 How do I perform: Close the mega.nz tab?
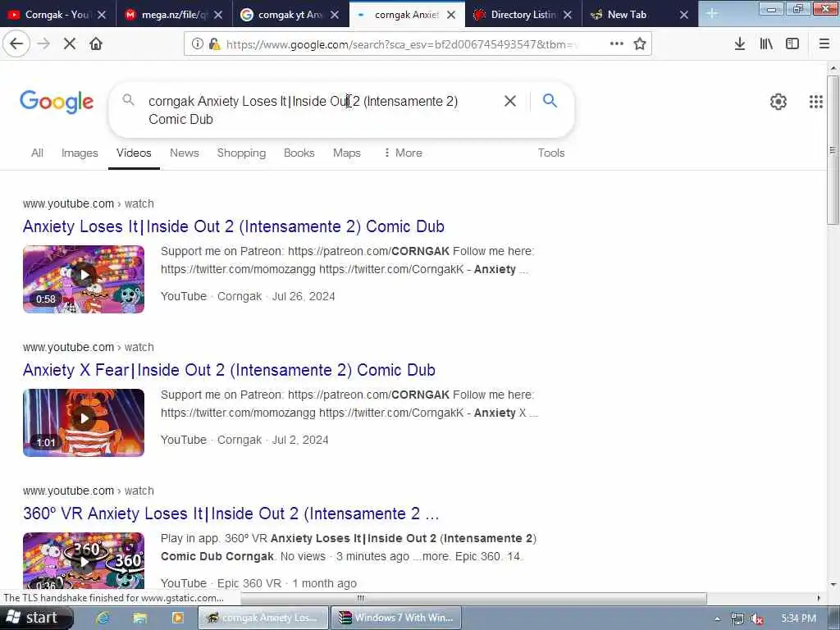218,15
